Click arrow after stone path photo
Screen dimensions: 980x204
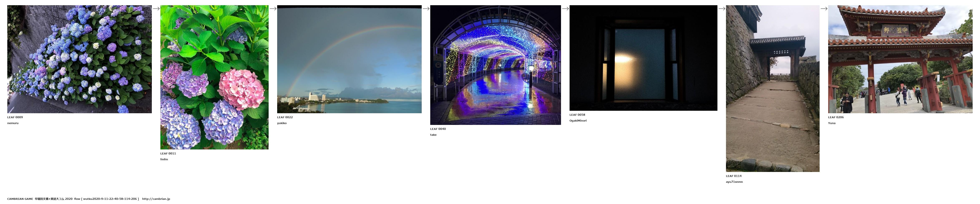[824, 9]
